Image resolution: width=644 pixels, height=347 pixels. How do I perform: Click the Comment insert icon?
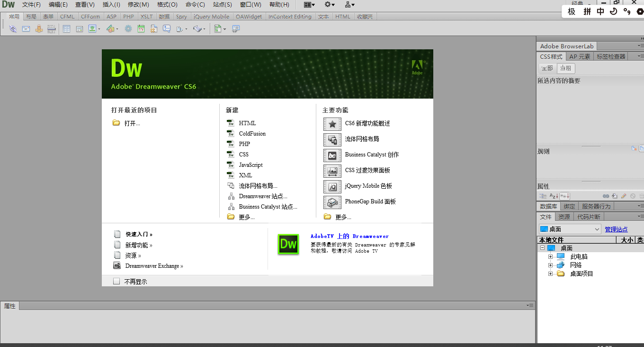point(167,28)
